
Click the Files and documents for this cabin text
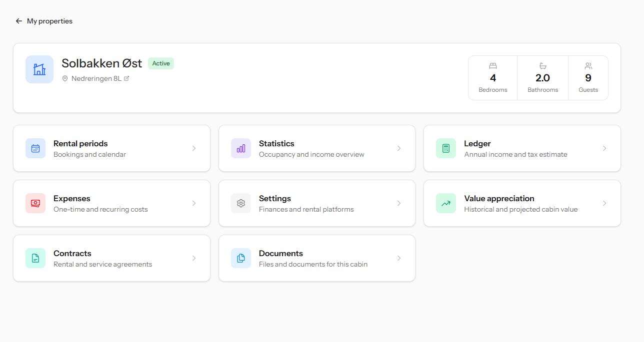click(x=313, y=264)
